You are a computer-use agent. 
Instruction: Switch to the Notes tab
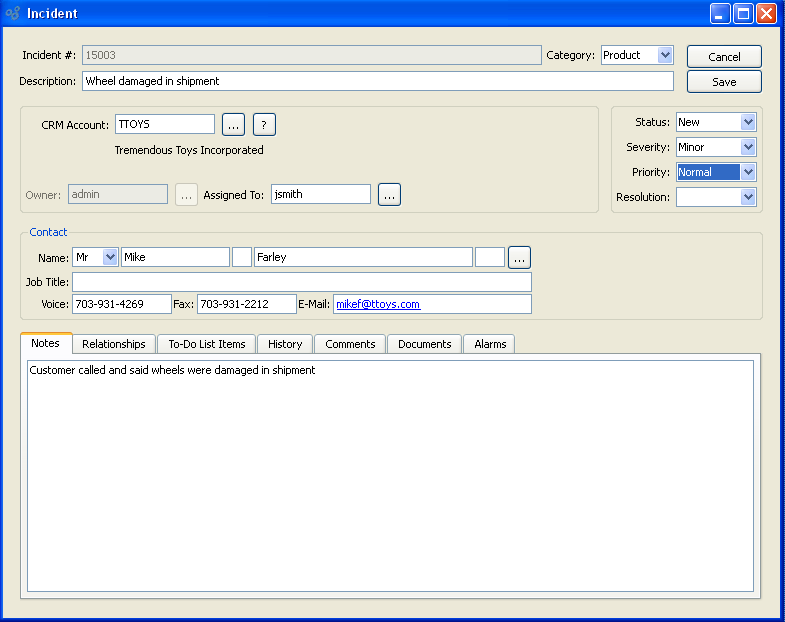(46, 343)
